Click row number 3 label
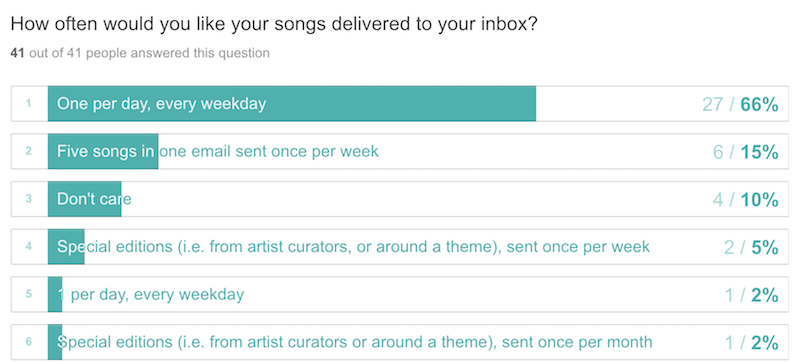This screenshot has height=363, width=800. pyautogui.click(x=29, y=199)
